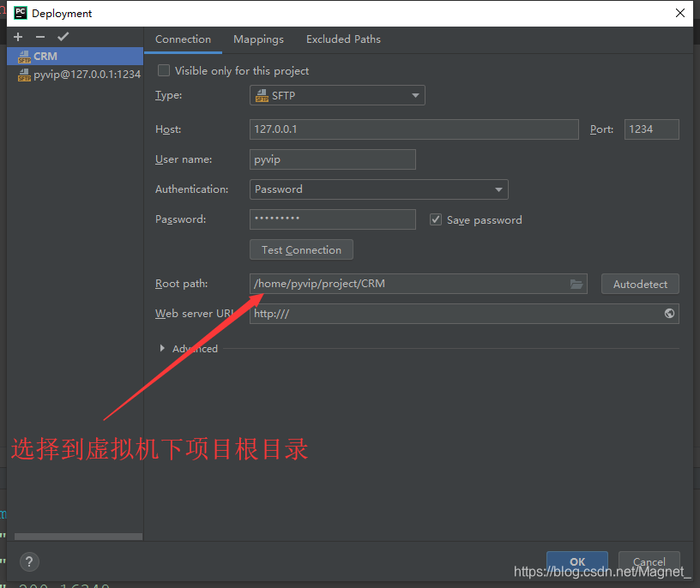Open the Authentication Password dropdown
The image size is (700, 588).
click(x=378, y=189)
